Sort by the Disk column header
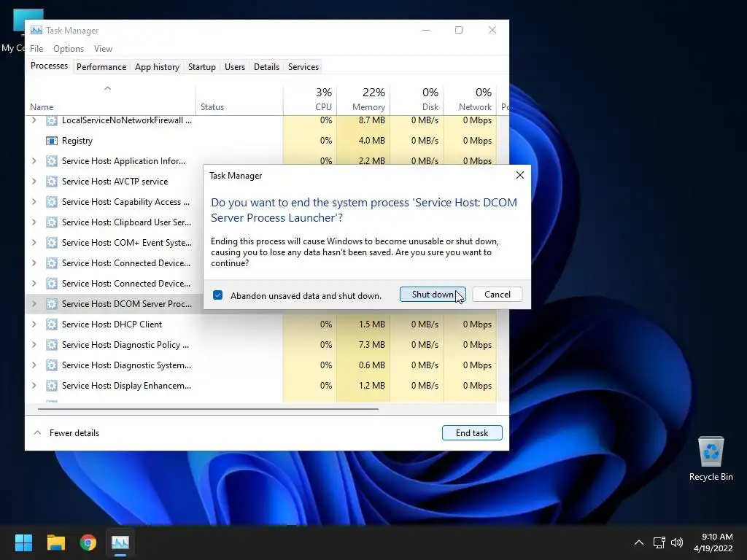This screenshot has width=747, height=560. (417, 99)
